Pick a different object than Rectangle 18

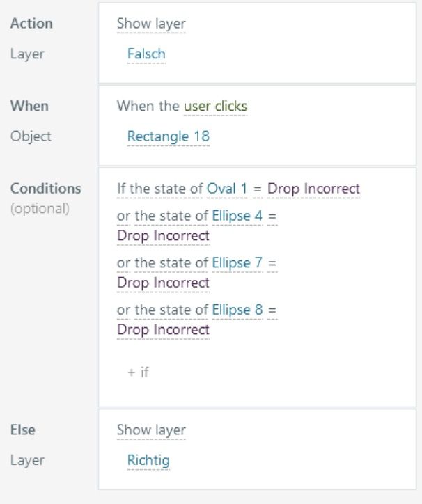pyautogui.click(x=168, y=136)
